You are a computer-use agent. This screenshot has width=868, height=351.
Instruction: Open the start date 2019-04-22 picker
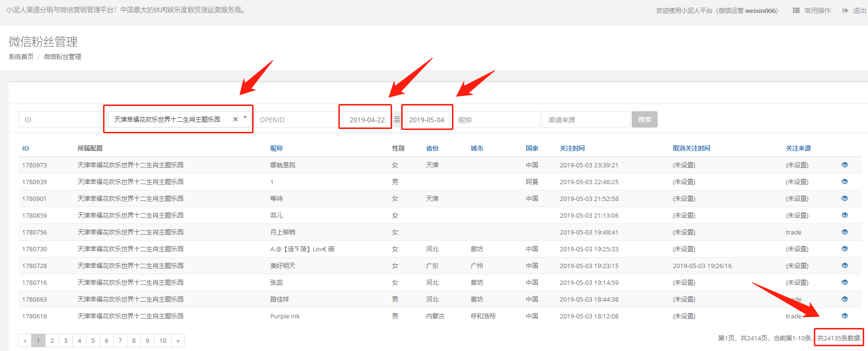(367, 120)
